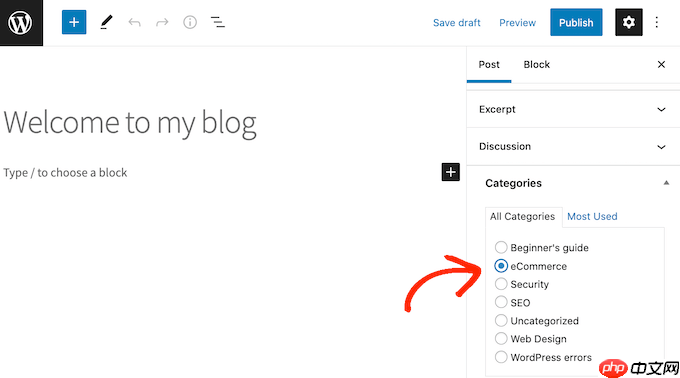Add a block using the black plus button
Viewport: 680px width, 378px height.
coord(451,172)
